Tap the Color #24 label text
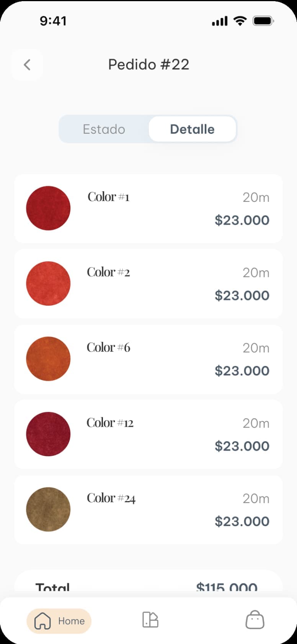This screenshot has height=644, width=297. pyautogui.click(x=111, y=498)
